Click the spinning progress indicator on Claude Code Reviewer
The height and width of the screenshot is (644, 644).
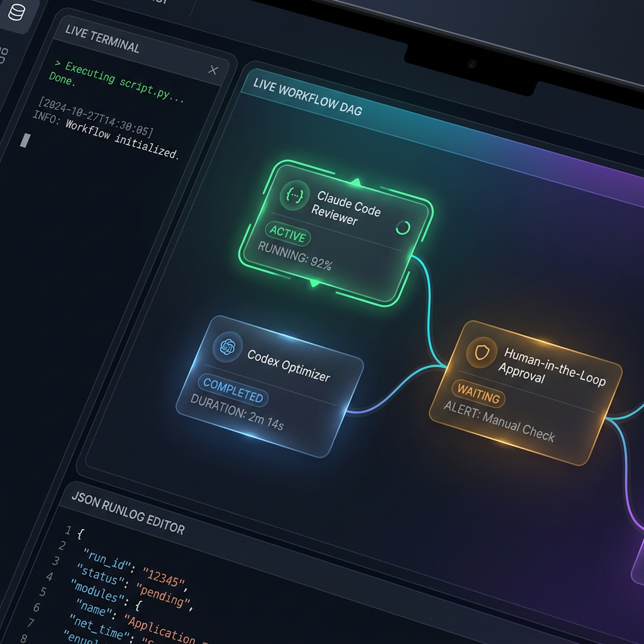[x=403, y=228]
